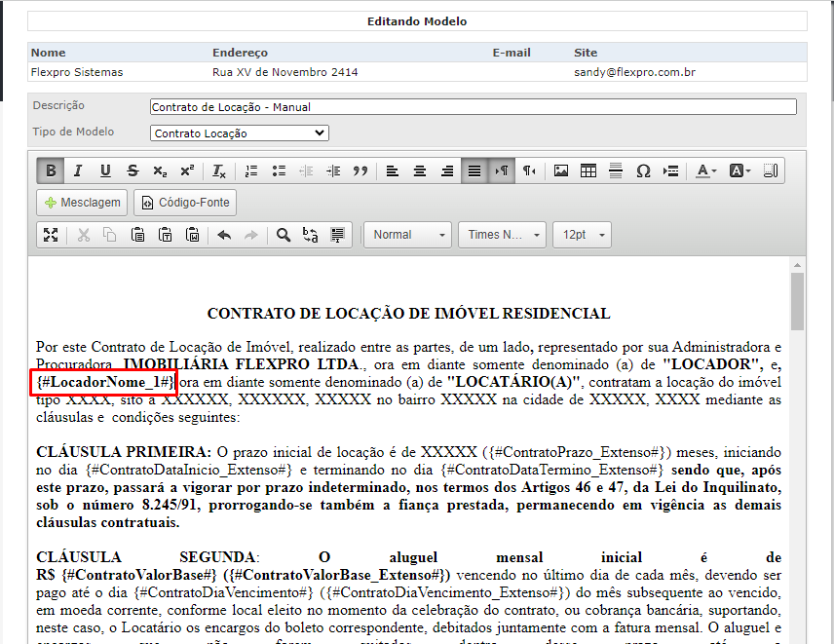Center align the text

420,170
